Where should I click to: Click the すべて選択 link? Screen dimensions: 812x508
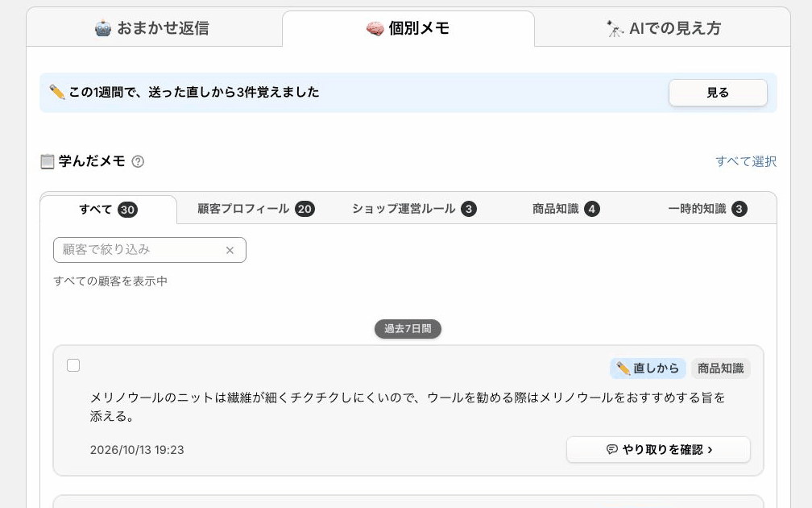tap(746, 161)
